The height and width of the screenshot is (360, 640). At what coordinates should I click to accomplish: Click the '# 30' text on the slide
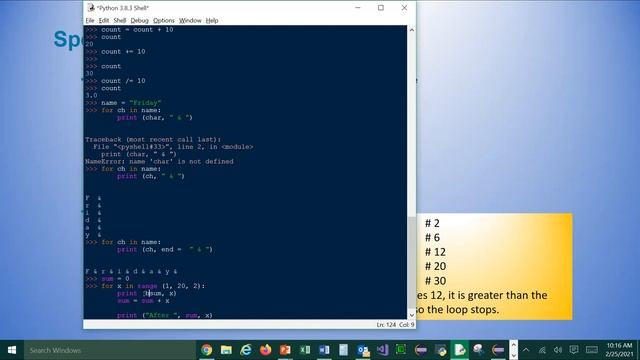point(436,281)
